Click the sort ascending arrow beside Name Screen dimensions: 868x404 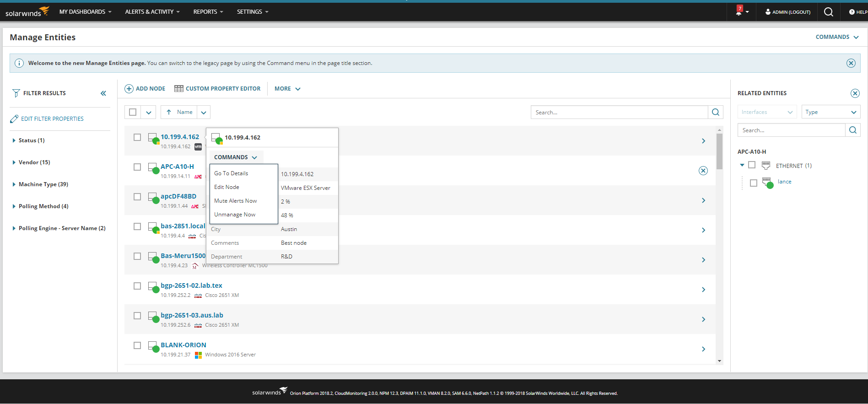click(x=169, y=112)
